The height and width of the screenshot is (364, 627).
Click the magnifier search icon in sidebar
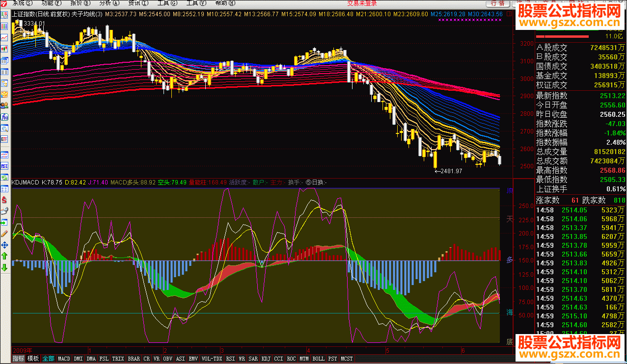tap(4, 128)
